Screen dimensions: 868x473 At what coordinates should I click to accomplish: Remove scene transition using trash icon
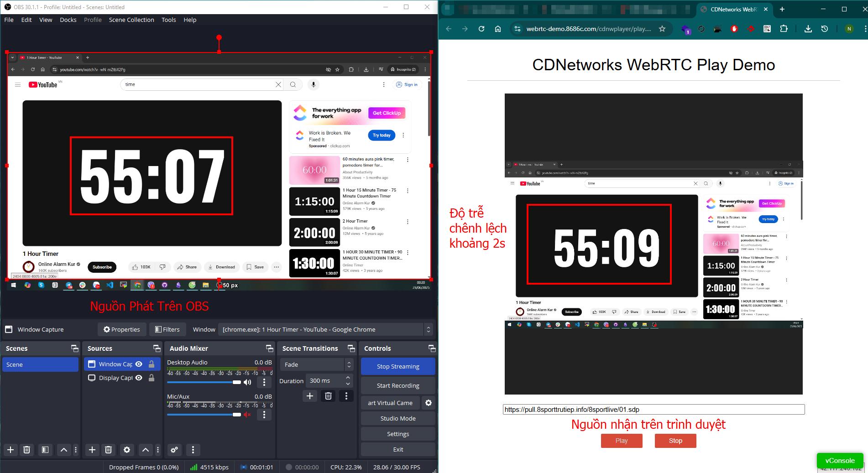(328, 396)
